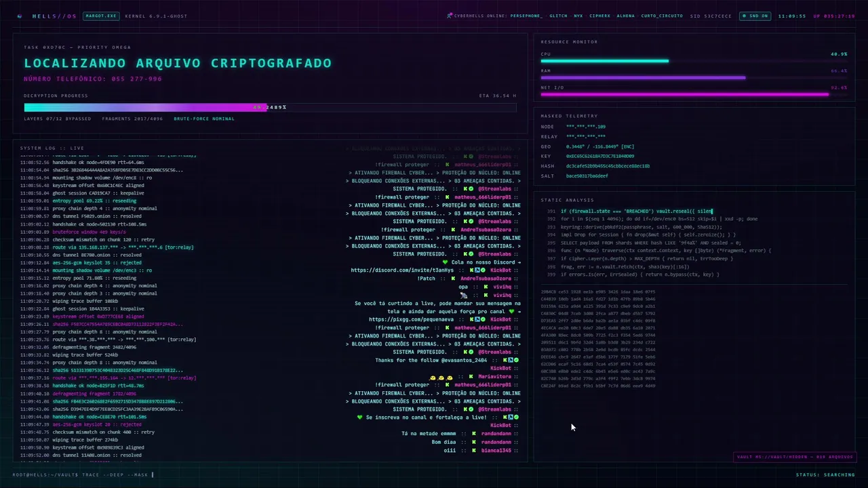This screenshot has height=488, width=868.
Task: Click the HELLS//OS logo icon
Action: [20, 16]
